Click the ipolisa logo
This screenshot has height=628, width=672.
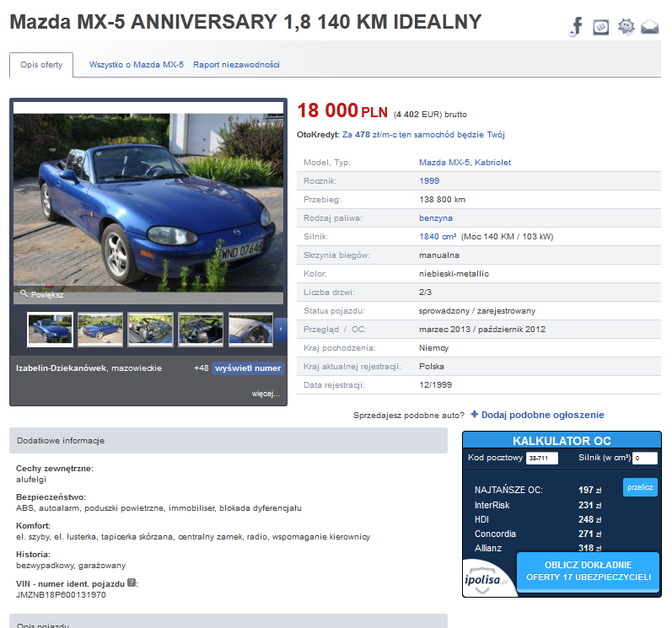pos(486,580)
